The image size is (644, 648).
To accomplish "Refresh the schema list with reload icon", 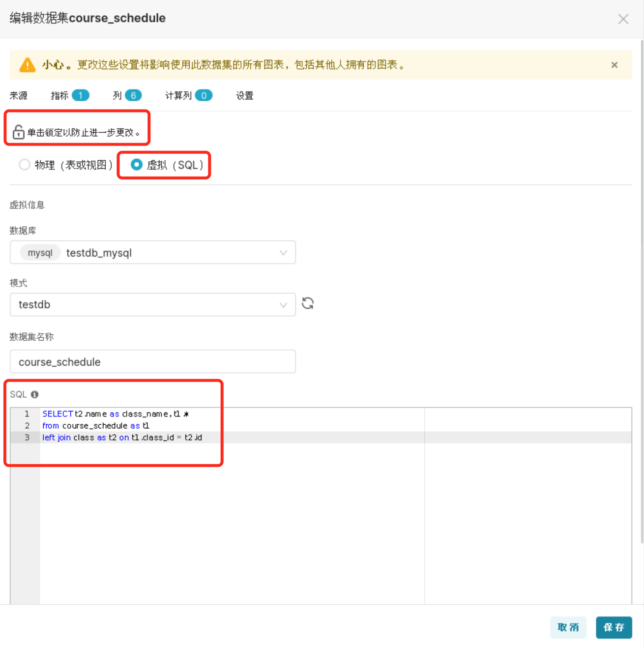I will (x=308, y=303).
